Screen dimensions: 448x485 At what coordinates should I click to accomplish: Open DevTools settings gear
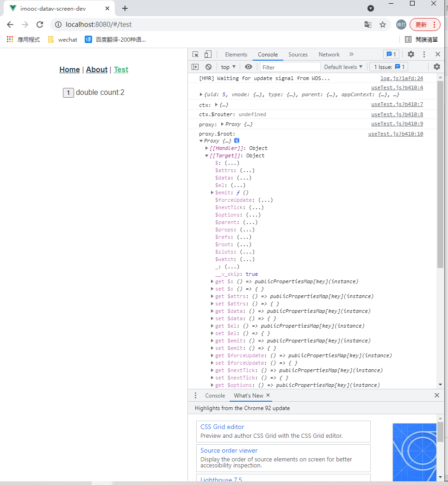411,55
